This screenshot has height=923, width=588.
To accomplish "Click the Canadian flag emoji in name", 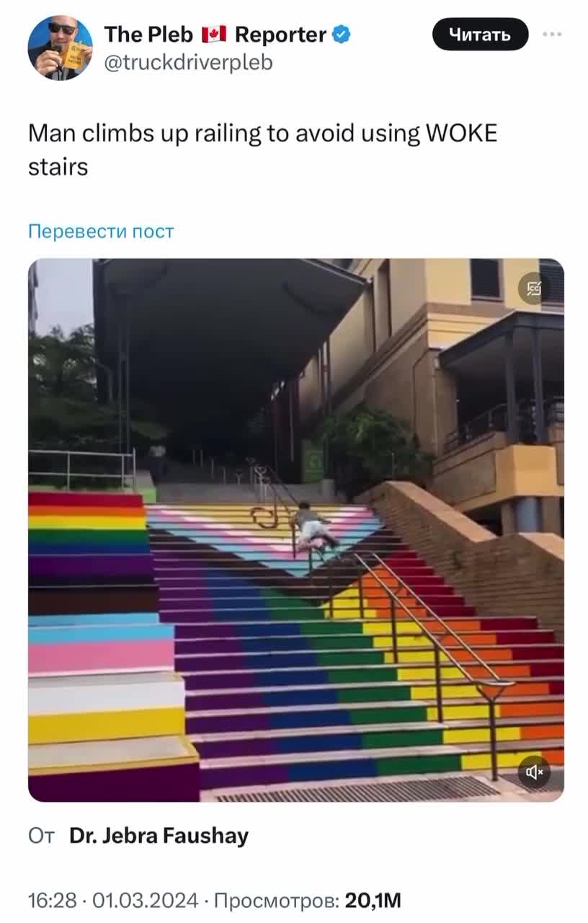I will [x=214, y=34].
